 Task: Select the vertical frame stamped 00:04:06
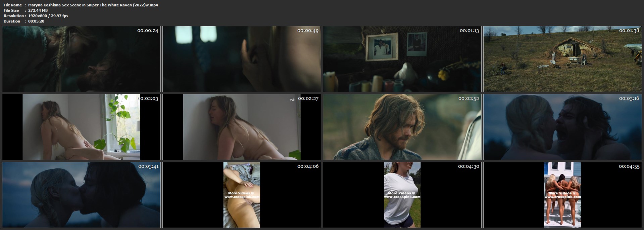pyautogui.click(x=242, y=195)
